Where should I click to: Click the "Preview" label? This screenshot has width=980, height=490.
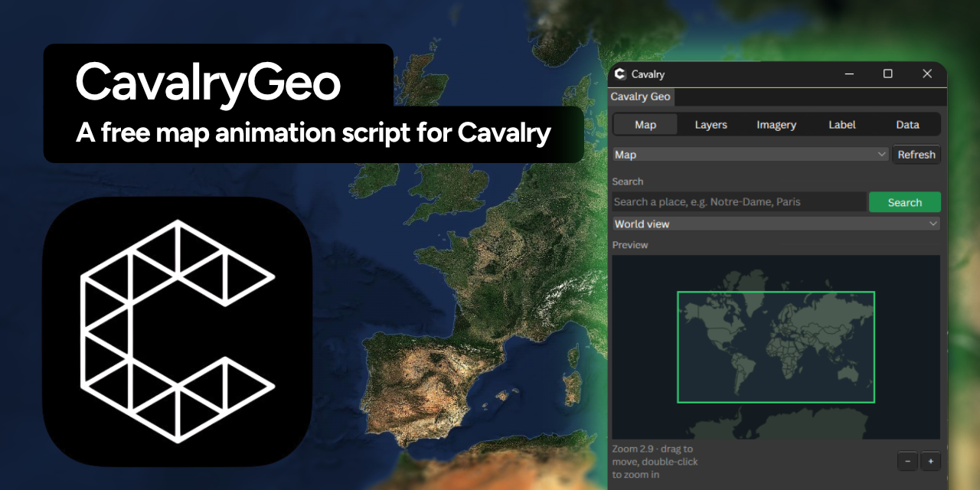(630, 245)
